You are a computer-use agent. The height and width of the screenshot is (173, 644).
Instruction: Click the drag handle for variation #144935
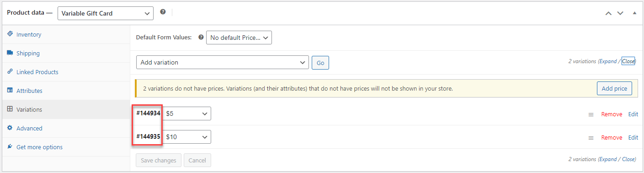(x=591, y=138)
